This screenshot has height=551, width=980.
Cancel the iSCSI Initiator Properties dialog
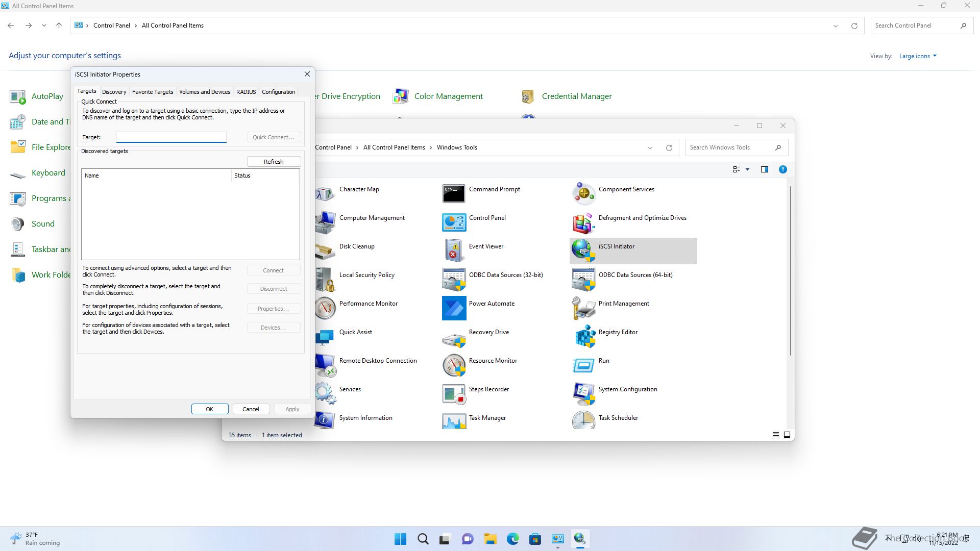click(251, 409)
